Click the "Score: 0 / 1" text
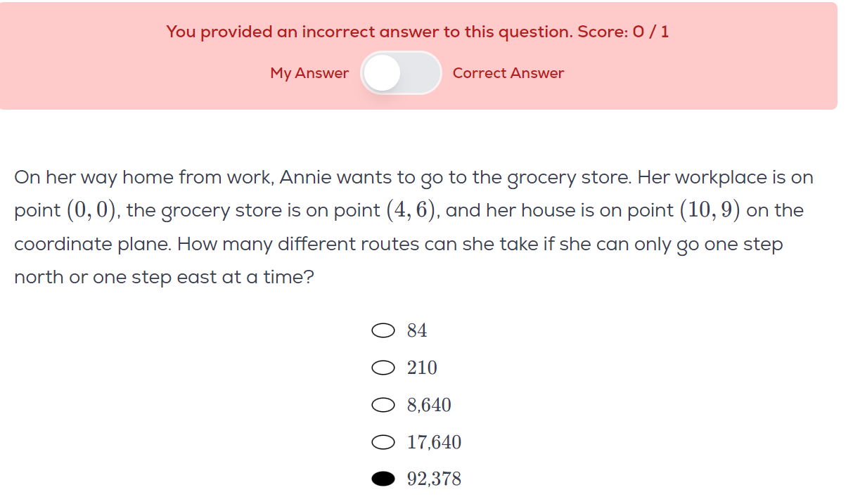Viewport: 860px width, 504px height. (623, 32)
